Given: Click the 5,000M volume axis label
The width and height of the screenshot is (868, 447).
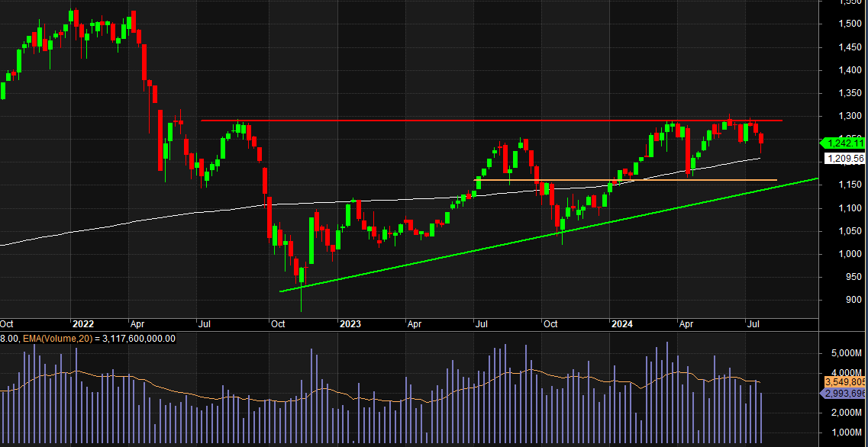Looking at the screenshot, I should tap(847, 353).
